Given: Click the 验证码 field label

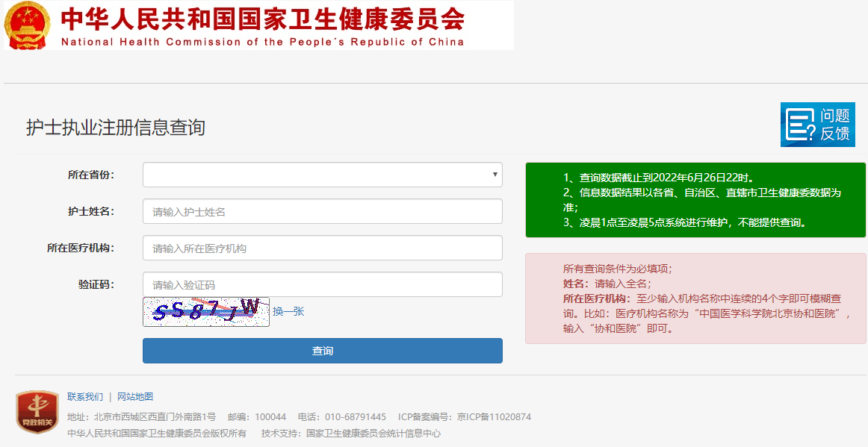Looking at the screenshot, I should click(96, 284).
